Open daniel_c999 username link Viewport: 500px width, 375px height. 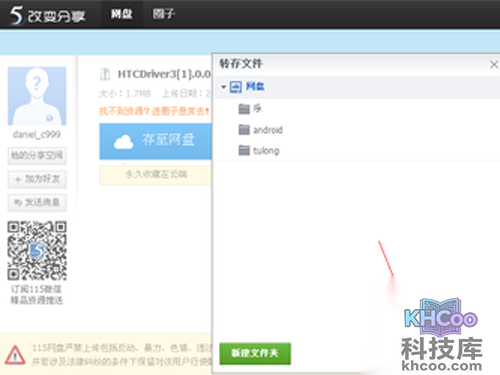pos(37,134)
